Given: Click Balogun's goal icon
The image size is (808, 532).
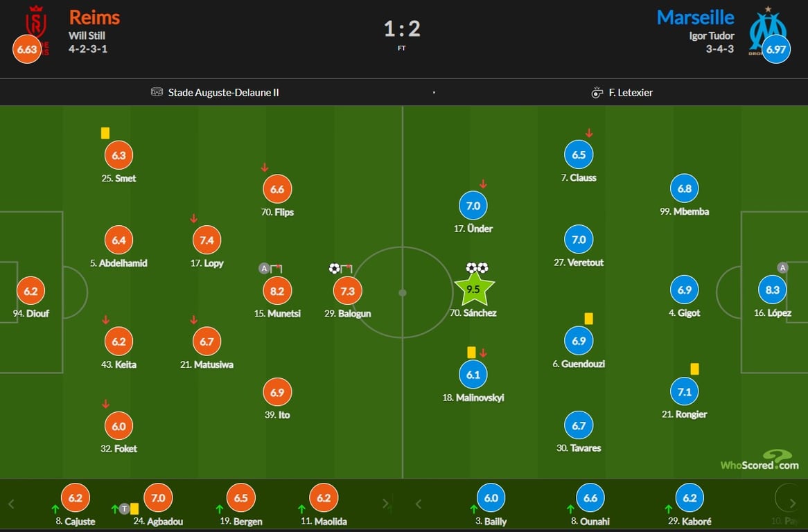Looking at the screenshot, I should (335, 268).
